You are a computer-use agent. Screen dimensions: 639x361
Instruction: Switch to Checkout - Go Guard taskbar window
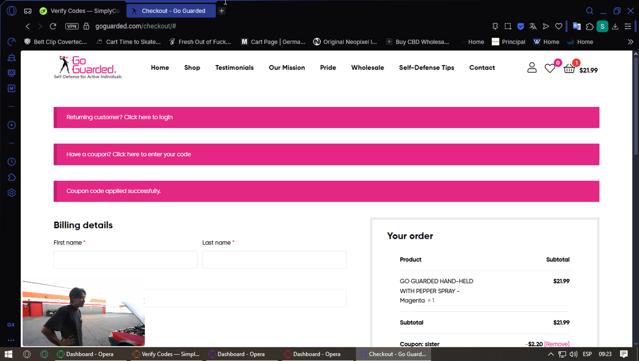coord(394,354)
